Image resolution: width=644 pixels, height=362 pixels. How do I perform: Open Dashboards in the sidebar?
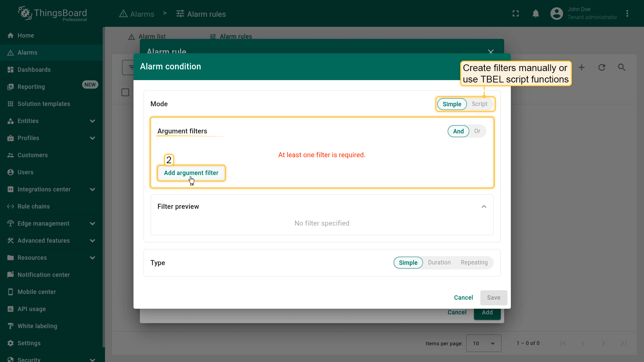[34, 70]
